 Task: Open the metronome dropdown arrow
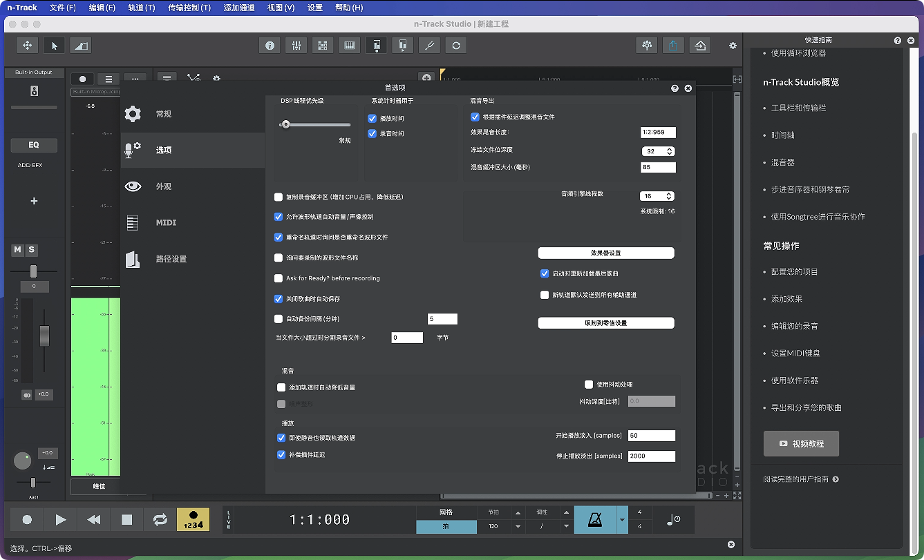tap(622, 520)
